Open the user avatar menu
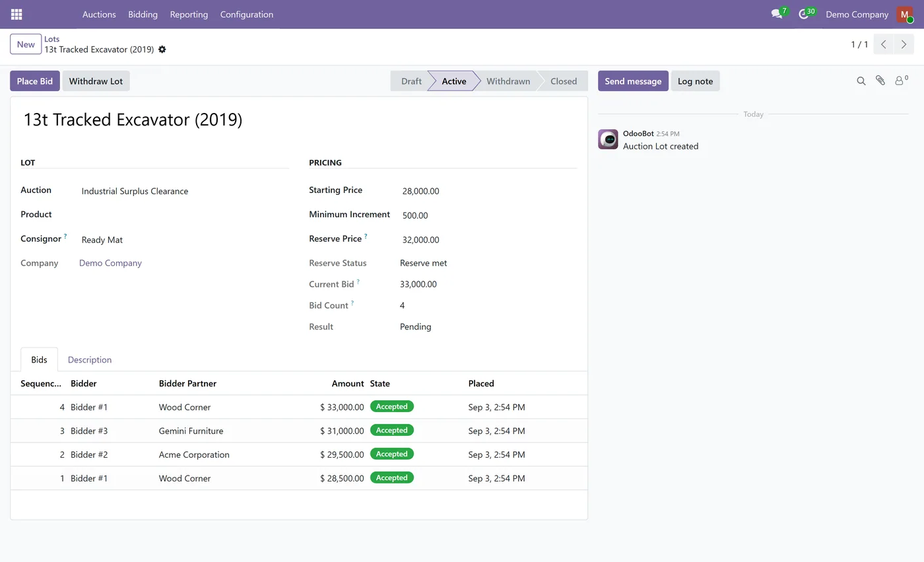Screen dimensions: 924x562 (x=904, y=14)
